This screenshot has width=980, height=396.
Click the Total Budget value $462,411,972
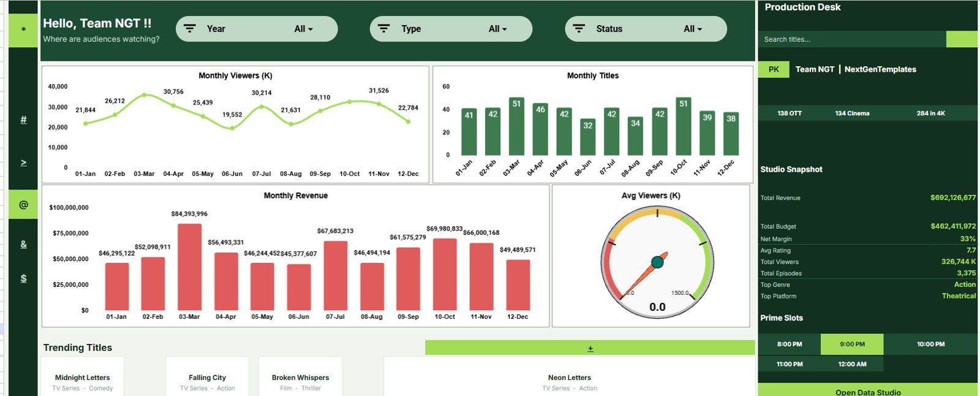(x=953, y=226)
